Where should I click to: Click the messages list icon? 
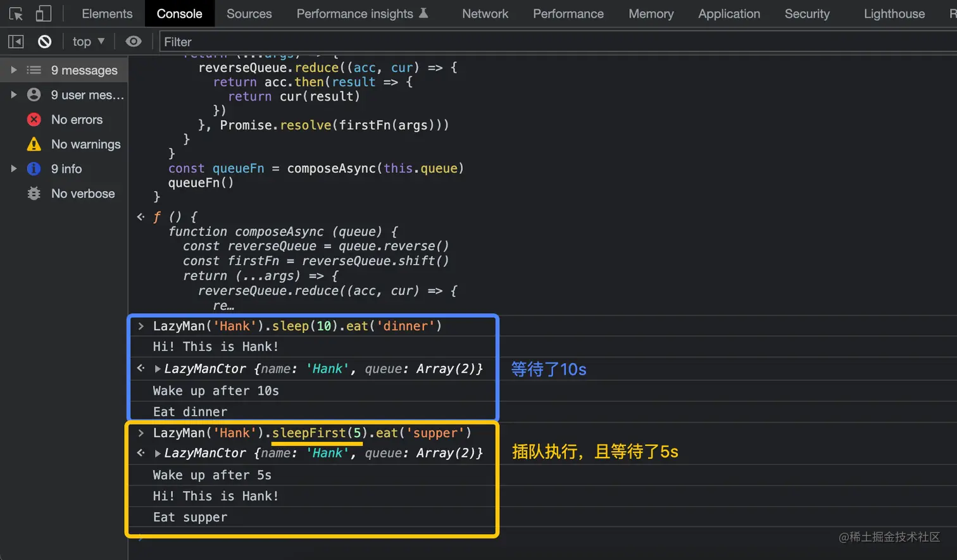(x=34, y=70)
